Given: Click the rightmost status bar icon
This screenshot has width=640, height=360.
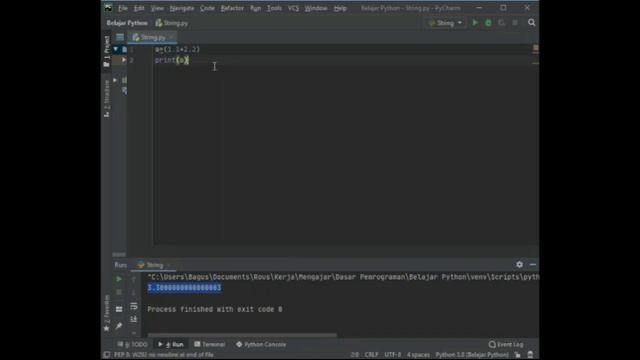Looking at the screenshot, I should click(x=530, y=355).
